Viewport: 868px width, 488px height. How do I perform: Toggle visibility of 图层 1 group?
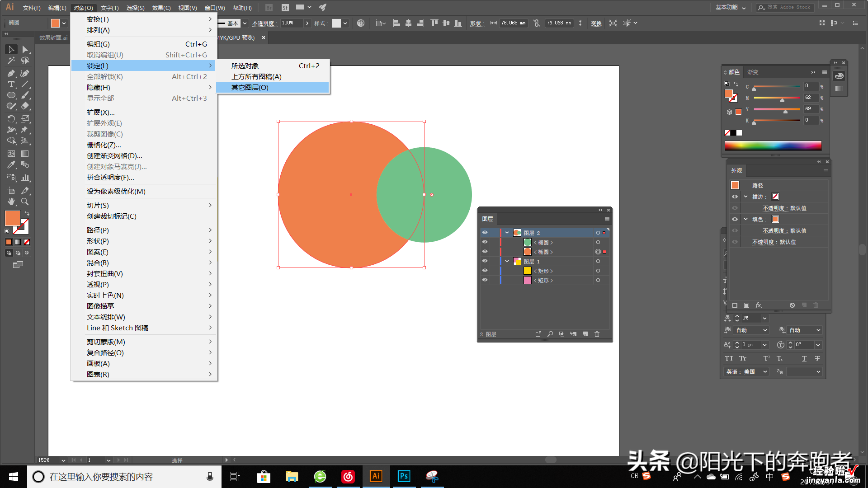[485, 261]
